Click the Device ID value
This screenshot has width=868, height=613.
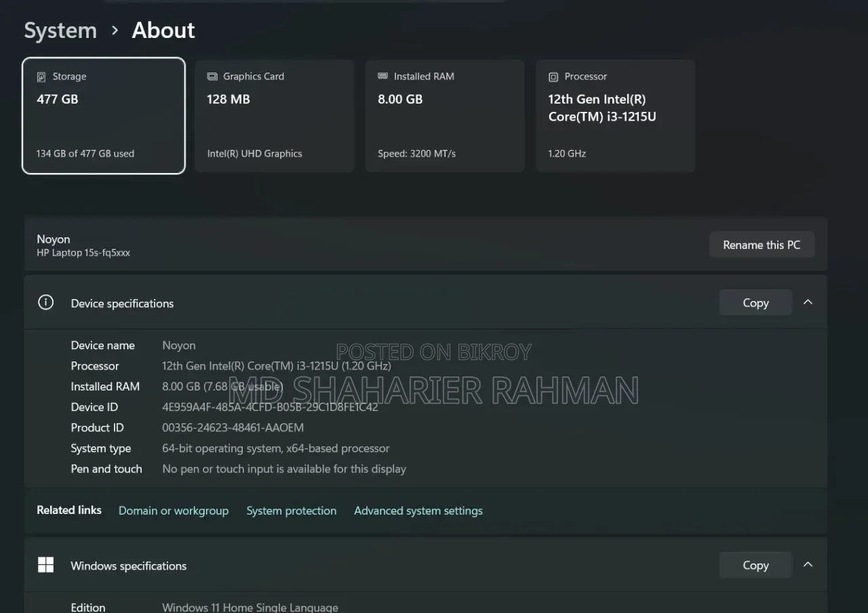coord(270,407)
